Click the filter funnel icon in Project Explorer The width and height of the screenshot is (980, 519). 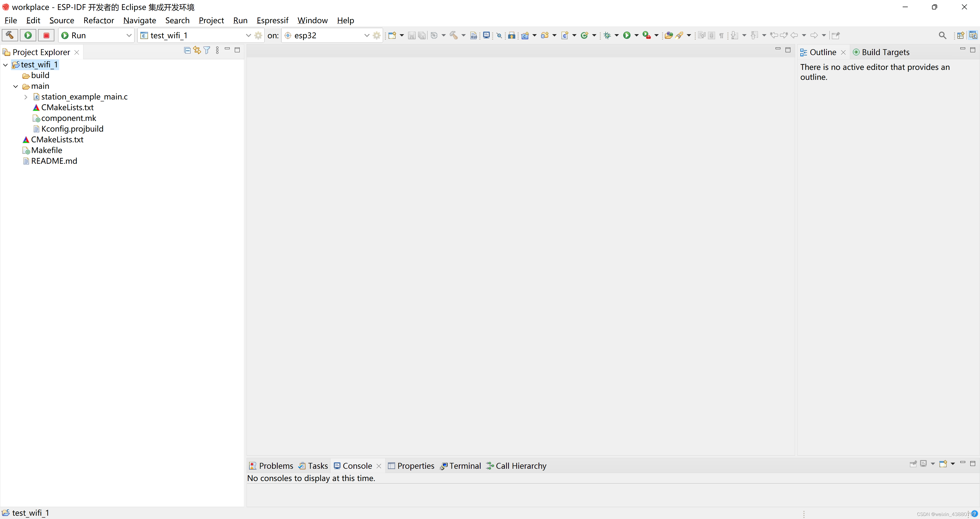(x=207, y=50)
